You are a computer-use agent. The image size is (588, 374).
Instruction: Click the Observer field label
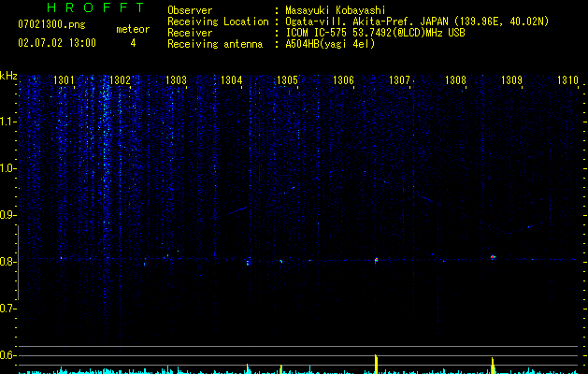tap(190, 10)
